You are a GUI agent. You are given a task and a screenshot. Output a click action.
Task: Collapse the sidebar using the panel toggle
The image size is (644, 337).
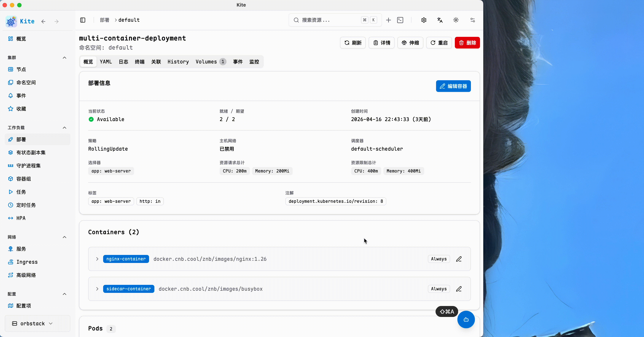click(x=83, y=20)
